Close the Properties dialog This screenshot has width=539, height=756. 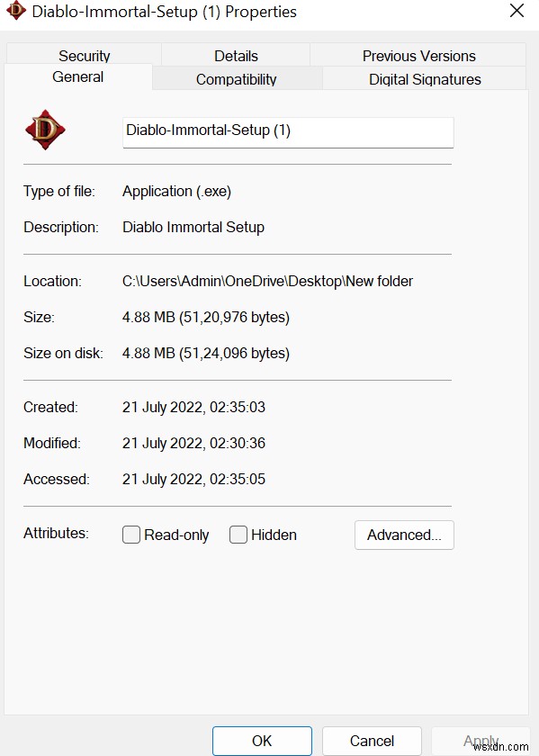516,11
